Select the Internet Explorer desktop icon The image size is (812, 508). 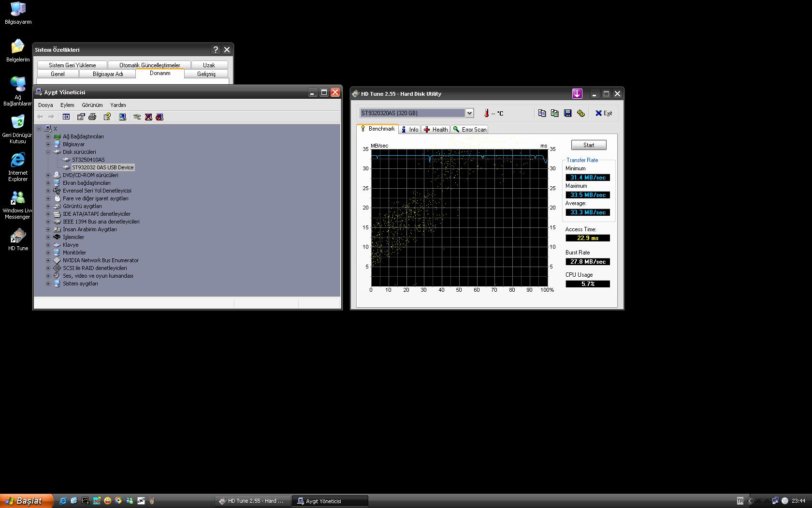point(18,167)
